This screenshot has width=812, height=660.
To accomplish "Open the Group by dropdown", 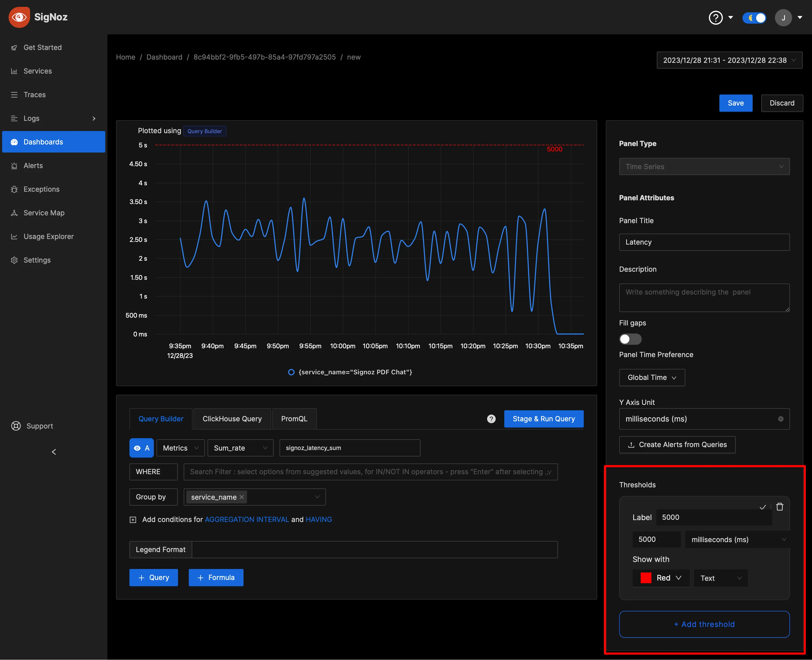I will point(254,497).
